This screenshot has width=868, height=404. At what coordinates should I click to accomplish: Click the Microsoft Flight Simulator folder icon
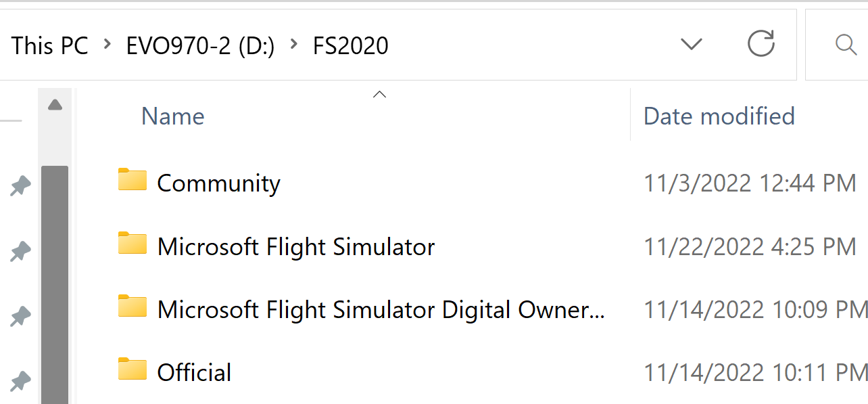coord(132,244)
